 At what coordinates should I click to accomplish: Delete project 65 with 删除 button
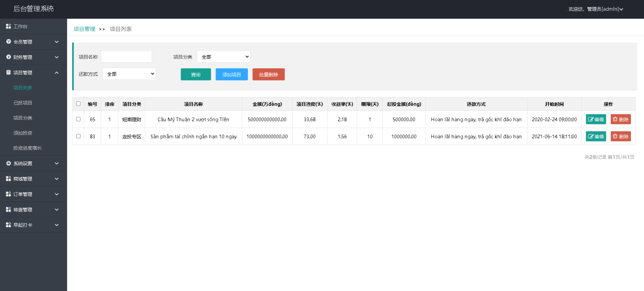(x=621, y=119)
